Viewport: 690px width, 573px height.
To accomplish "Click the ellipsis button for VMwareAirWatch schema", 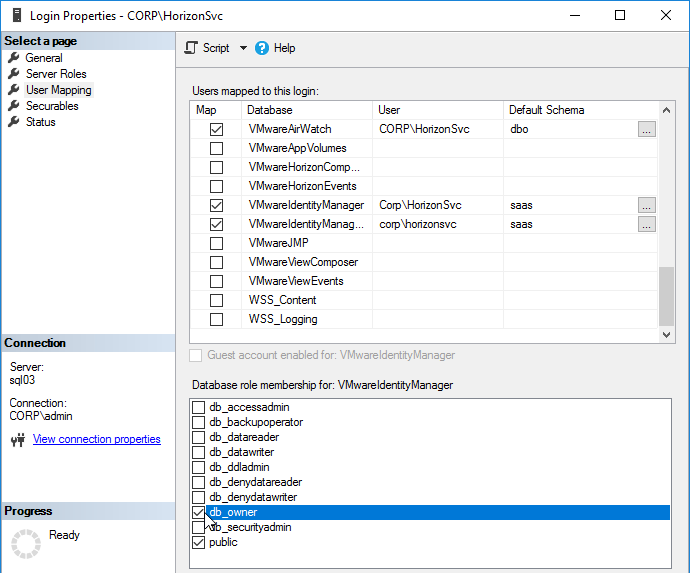I will coord(646,129).
